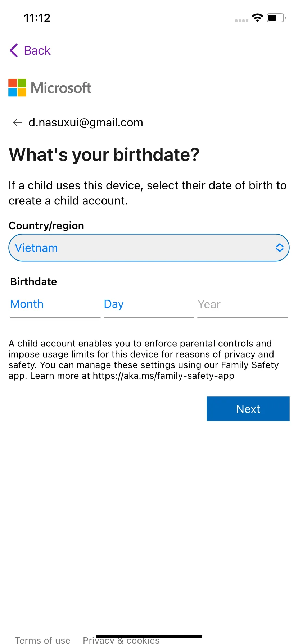Image resolution: width=298 pixels, height=644 pixels.
Task: Tap the 11:12 clock in status bar
Action: (37, 18)
